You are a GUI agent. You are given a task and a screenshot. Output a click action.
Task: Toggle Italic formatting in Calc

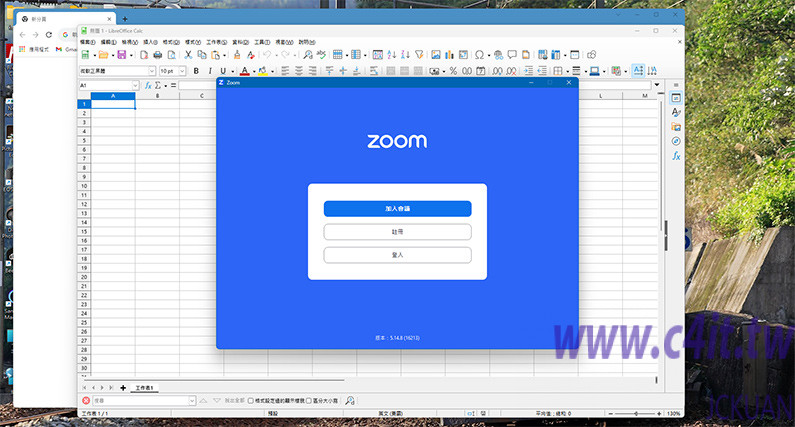210,71
